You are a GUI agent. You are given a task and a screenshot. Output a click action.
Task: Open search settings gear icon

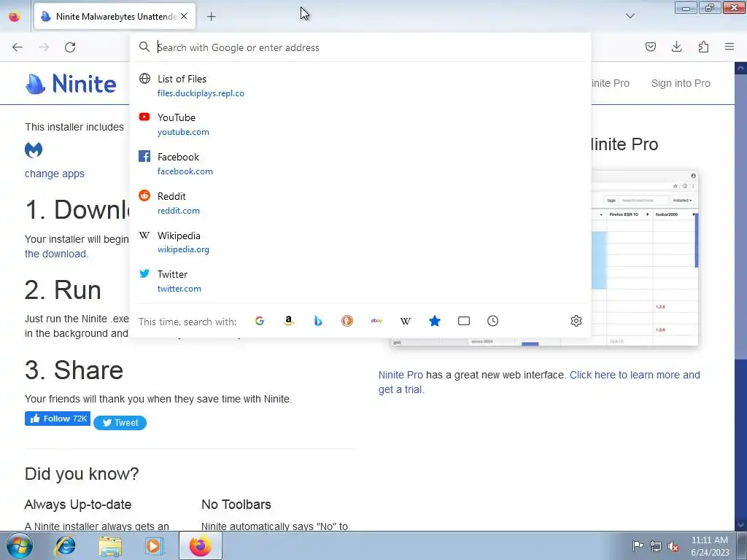576,321
